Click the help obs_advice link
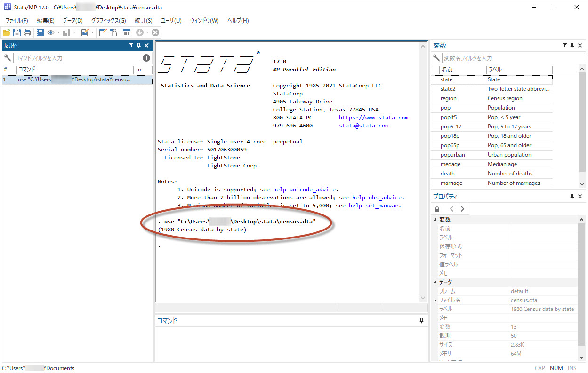588x373 pixels. tap(377, 198)
